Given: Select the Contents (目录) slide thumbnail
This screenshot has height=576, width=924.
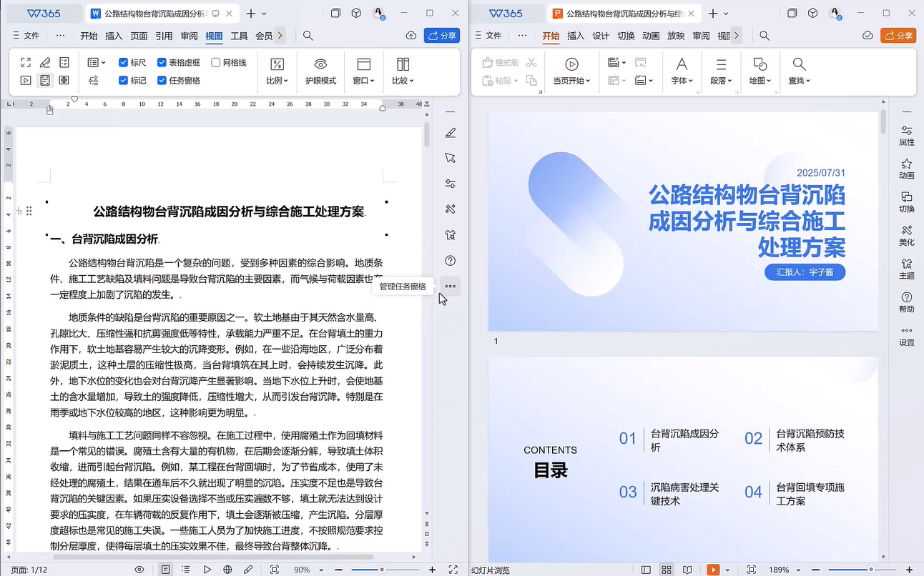Looking at the screenshot, I should coord(683,457).
